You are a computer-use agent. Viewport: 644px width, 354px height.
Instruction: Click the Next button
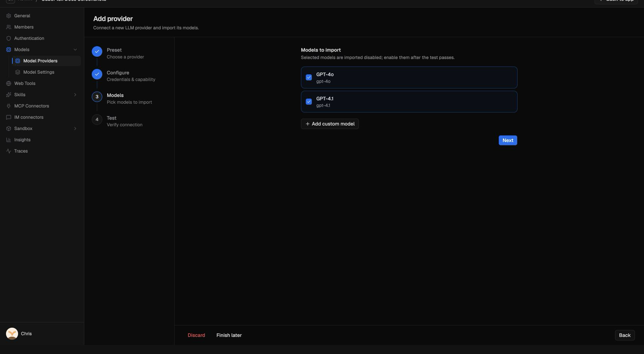pyautogui.click(x=508, y=140)
